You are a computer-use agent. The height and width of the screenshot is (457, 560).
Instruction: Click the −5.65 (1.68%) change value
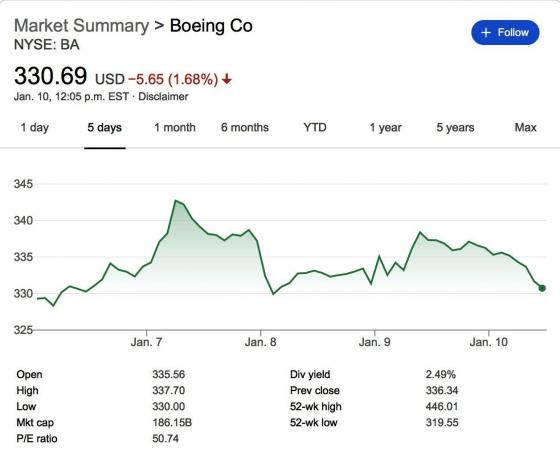click(173, 79)
